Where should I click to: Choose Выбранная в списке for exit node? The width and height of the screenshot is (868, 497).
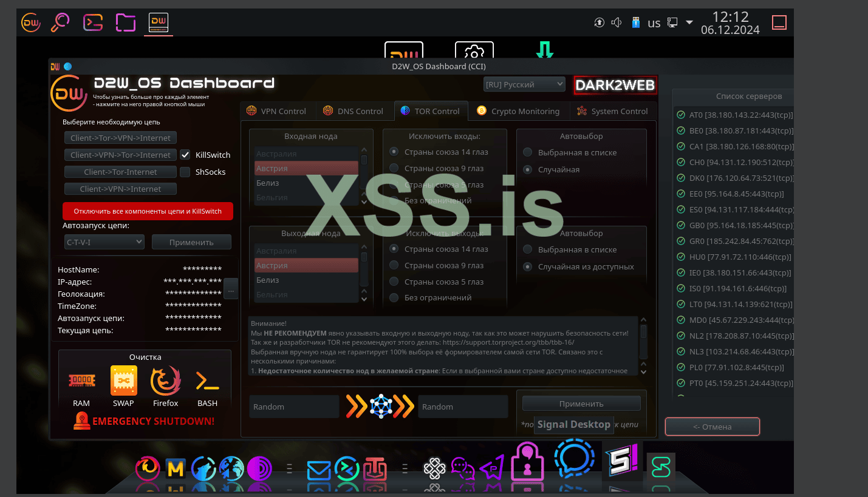coord(528,249)
